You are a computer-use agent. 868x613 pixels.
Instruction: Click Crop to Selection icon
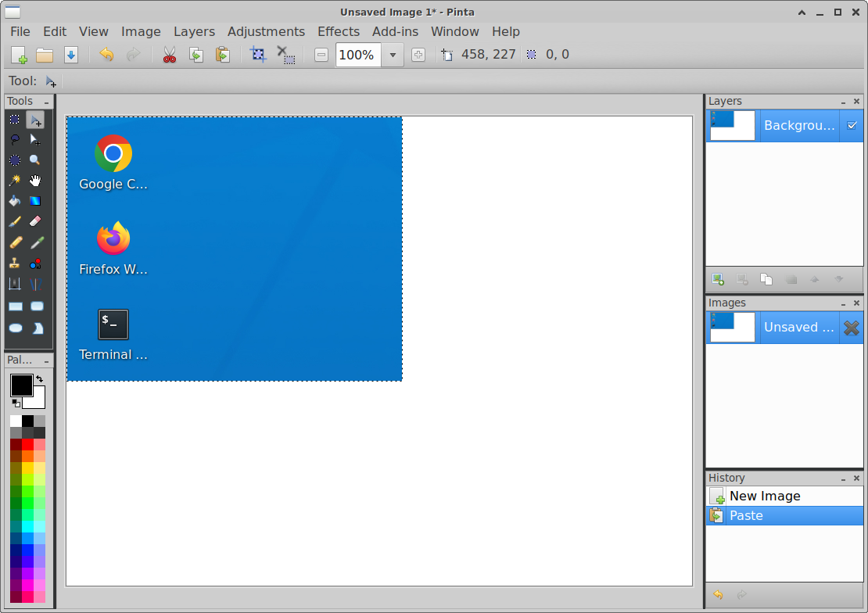[258, 54]
